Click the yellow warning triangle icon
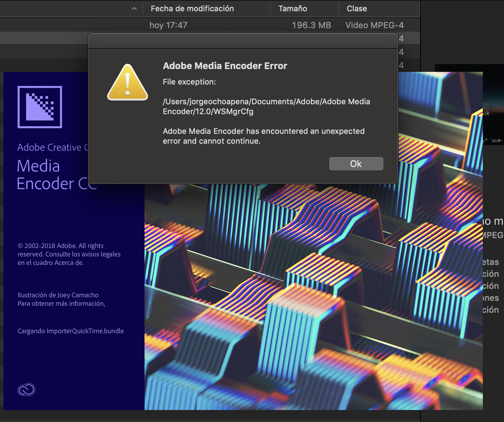Screen dimensions: 504x422 tap(128, 82)
